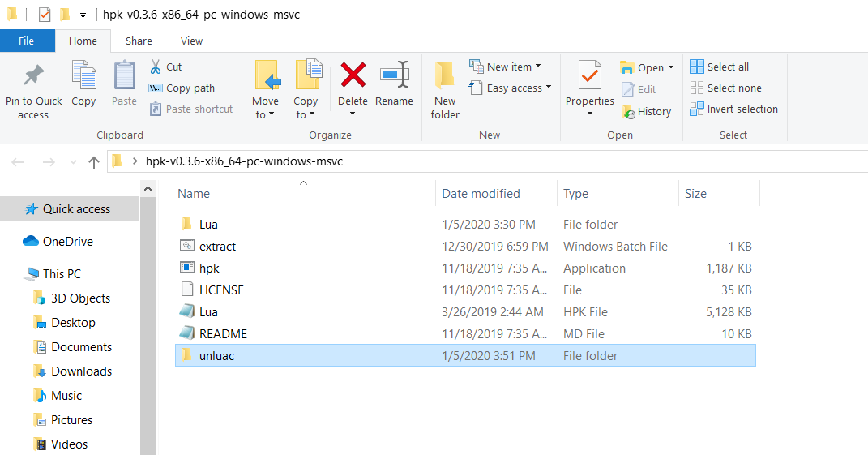Expand address bar root chevron

(135, 161)
